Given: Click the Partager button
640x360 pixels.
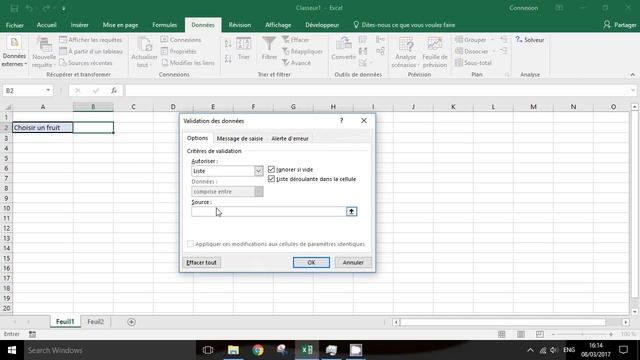Looking at the screenshot, I should click(620, 25).
